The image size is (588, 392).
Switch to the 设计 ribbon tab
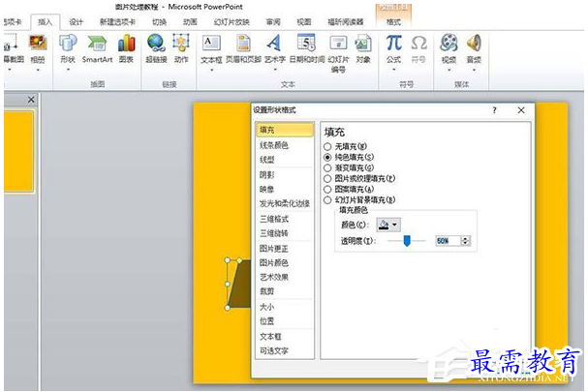point(76,22)
